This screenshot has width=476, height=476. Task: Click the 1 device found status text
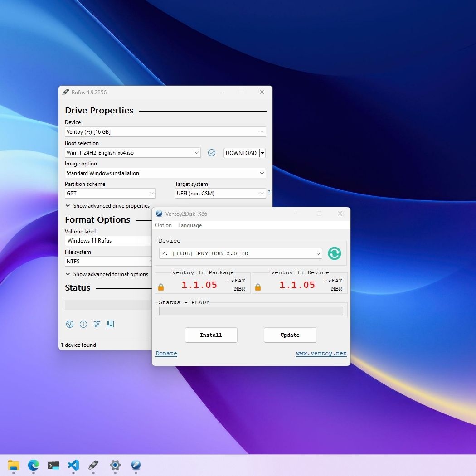(78, 345)
